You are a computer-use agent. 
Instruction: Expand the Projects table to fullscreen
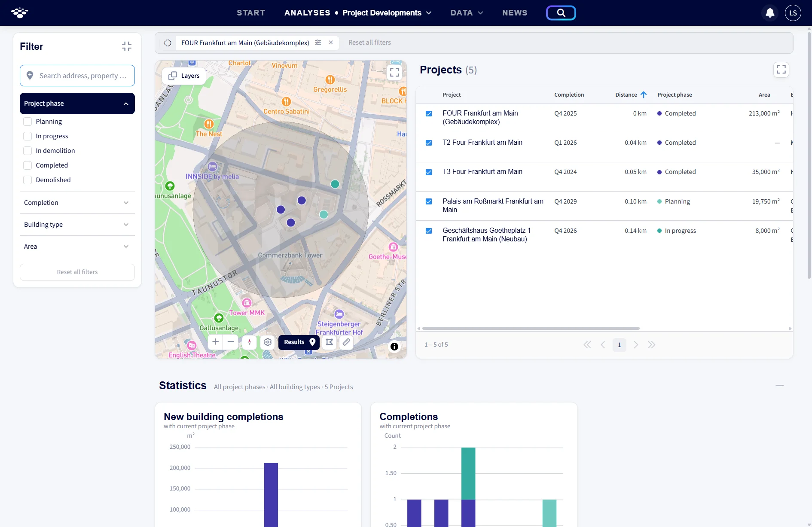tap(781, 70)
